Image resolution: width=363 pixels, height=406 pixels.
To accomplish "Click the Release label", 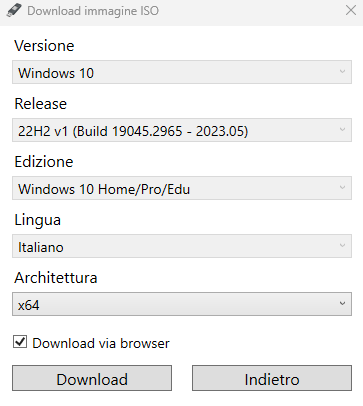I will (x=41, y=104).
